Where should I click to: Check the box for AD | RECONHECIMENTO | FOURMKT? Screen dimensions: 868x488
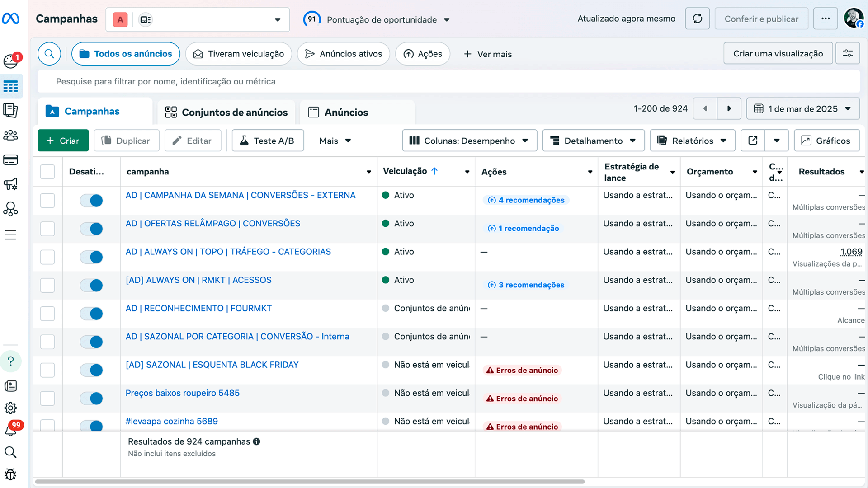click(x=47, y=313)
